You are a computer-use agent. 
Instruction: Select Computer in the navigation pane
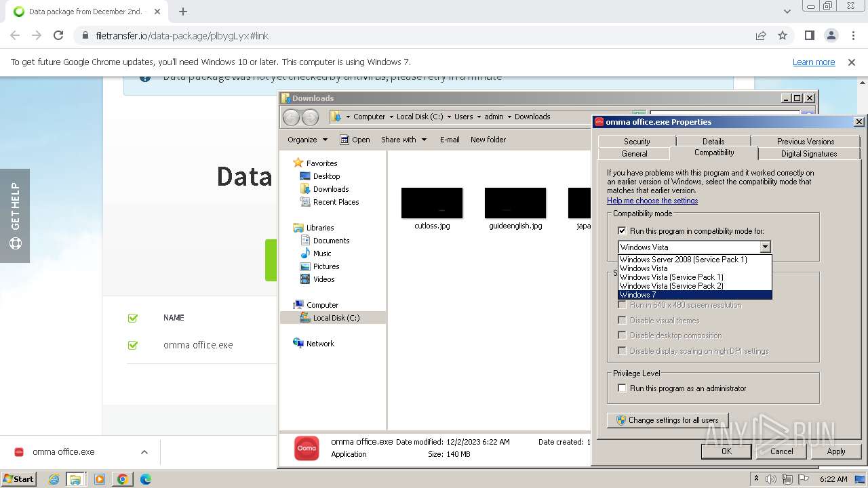322,305
